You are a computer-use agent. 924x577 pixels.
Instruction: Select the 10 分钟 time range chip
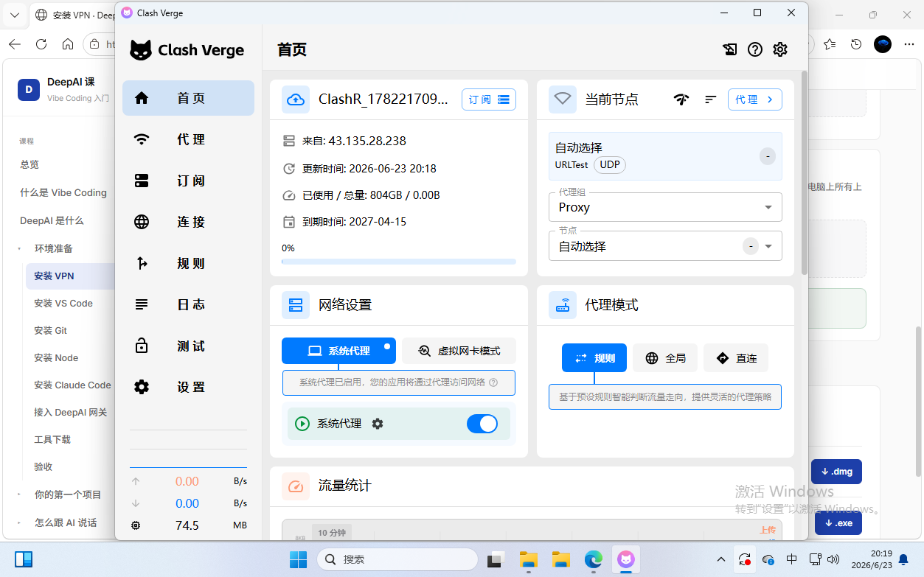pyautogui.click(x=331, y=533)
